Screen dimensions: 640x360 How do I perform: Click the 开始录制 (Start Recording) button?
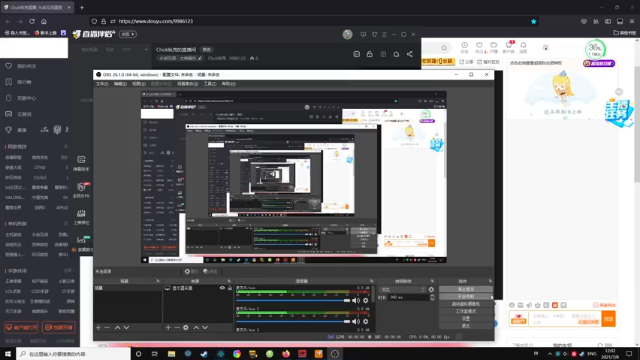click(x=466, y=297)
